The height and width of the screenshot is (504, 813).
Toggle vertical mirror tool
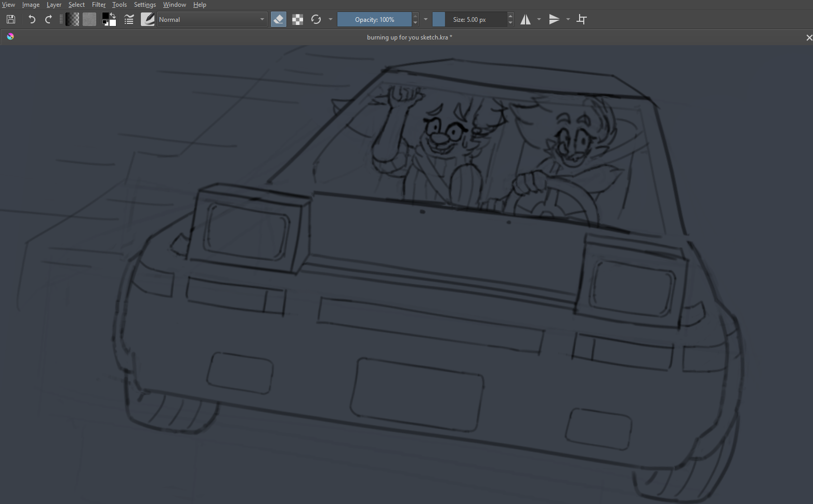point(554,20)
